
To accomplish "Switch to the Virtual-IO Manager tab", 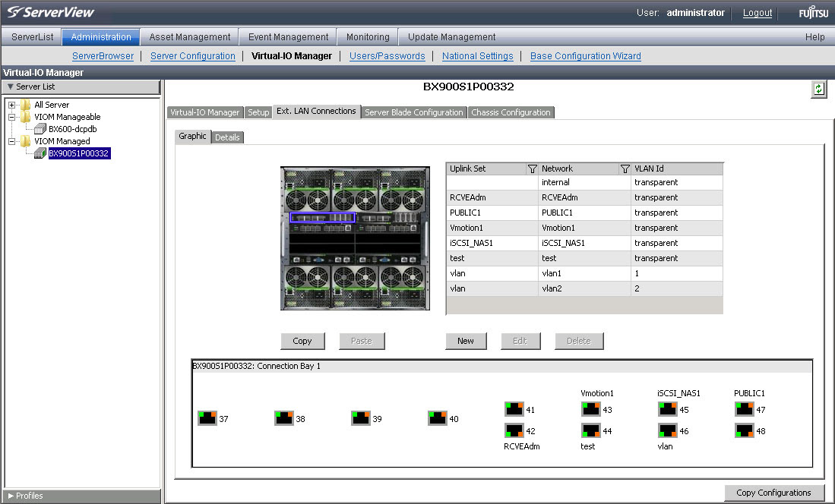I will point(204,112).
